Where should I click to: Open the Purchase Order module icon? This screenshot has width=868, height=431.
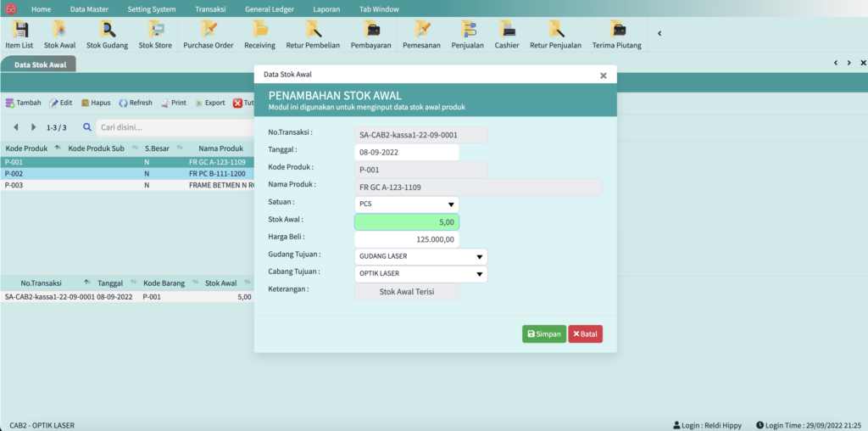(208, 34)
